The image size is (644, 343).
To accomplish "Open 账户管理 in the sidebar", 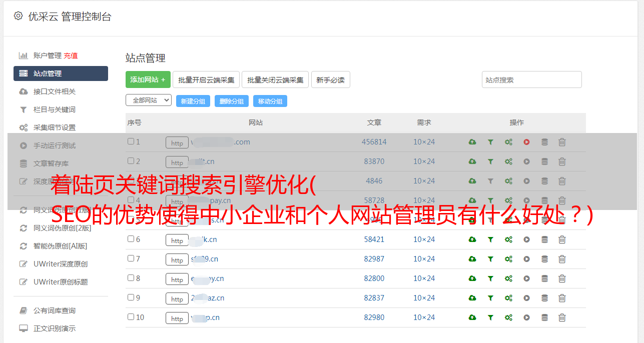I will pos(47,55).
